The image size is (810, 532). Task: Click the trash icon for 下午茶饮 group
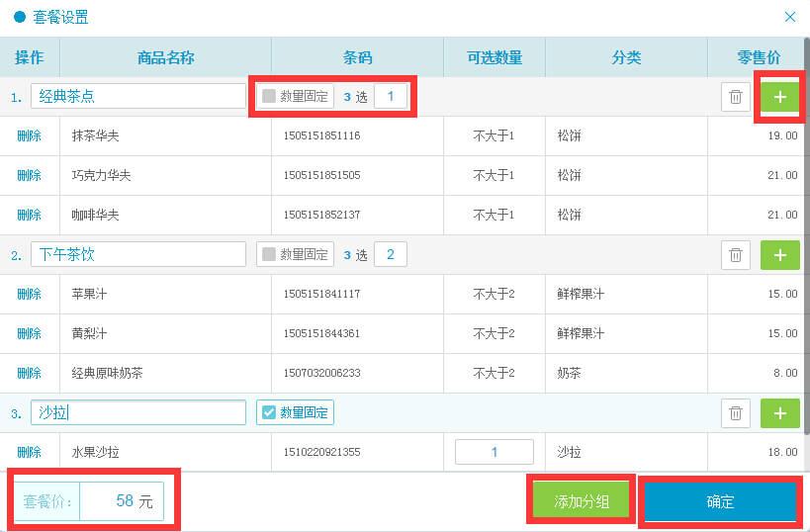click(735, 255)
